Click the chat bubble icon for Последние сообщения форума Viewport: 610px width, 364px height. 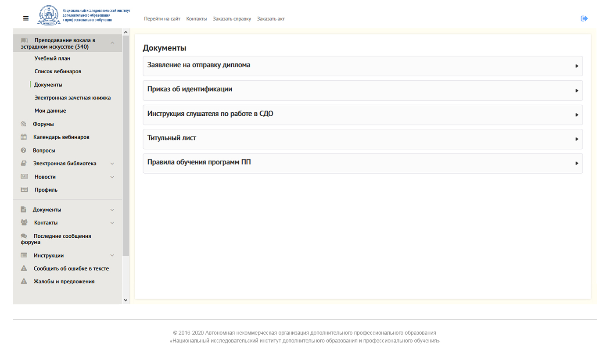(x=24, y=236)
